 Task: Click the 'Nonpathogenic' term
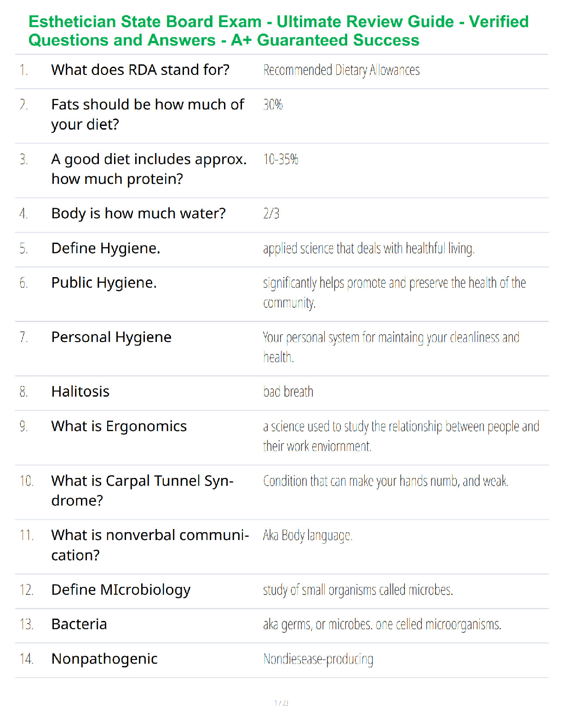pyautogui.click(x=104, y=659)
